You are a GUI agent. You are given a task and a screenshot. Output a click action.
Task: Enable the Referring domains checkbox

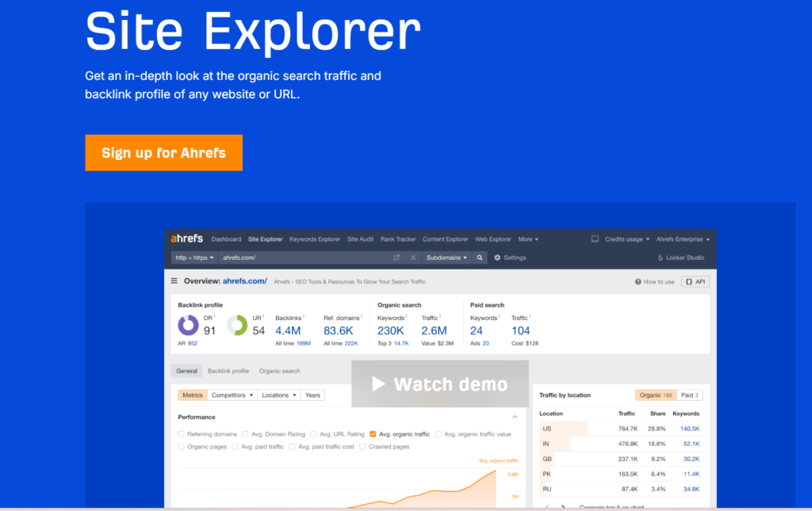[x=181, y=434]
